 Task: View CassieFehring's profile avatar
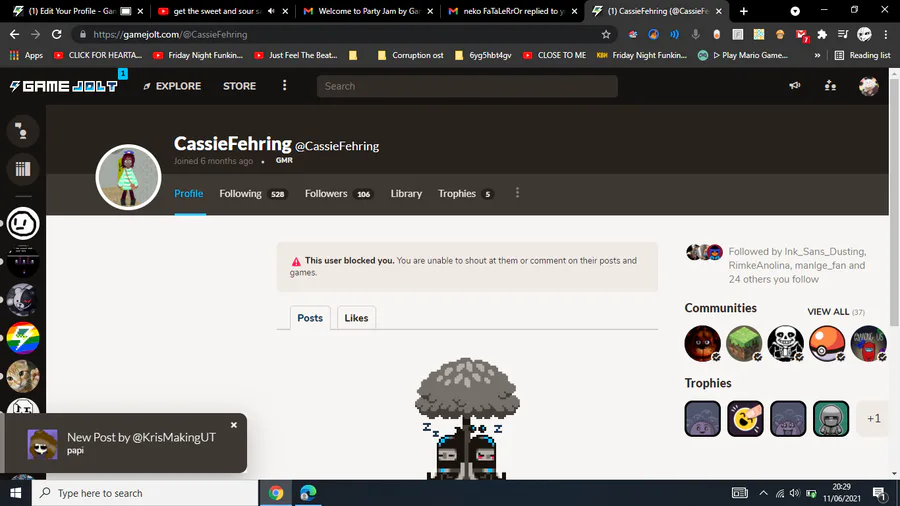point(128,177)
